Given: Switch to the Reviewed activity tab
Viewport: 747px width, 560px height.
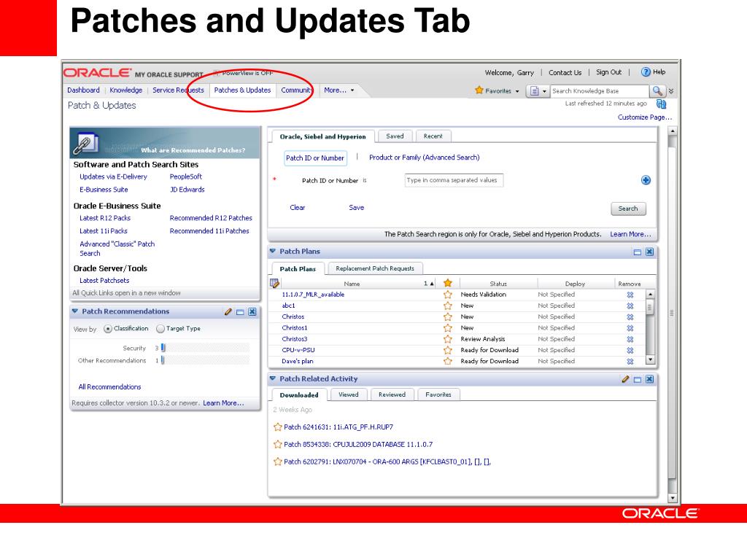Looking at the screenshot, I should [392, 394].
